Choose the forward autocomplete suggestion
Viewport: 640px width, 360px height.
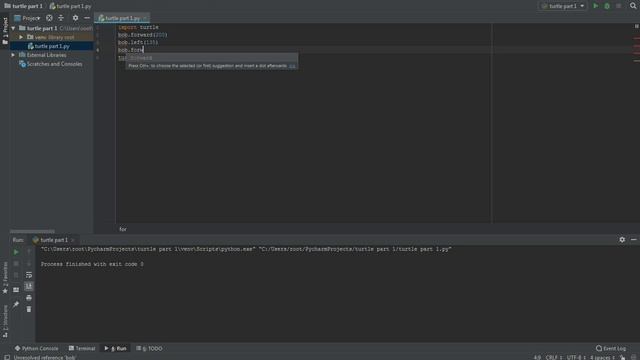211,58
